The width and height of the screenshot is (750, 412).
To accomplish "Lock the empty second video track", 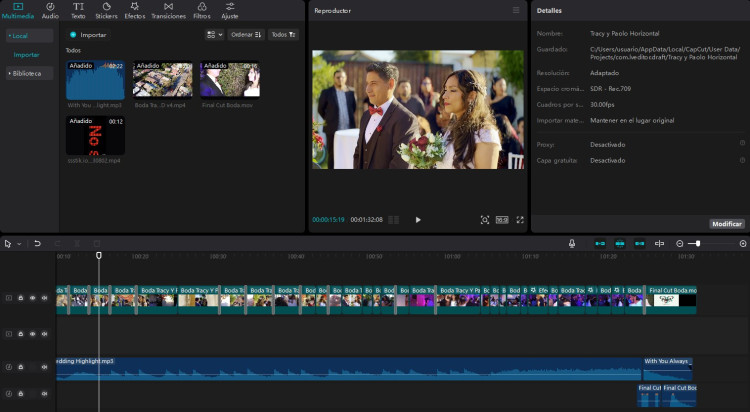I will point(21,334).
